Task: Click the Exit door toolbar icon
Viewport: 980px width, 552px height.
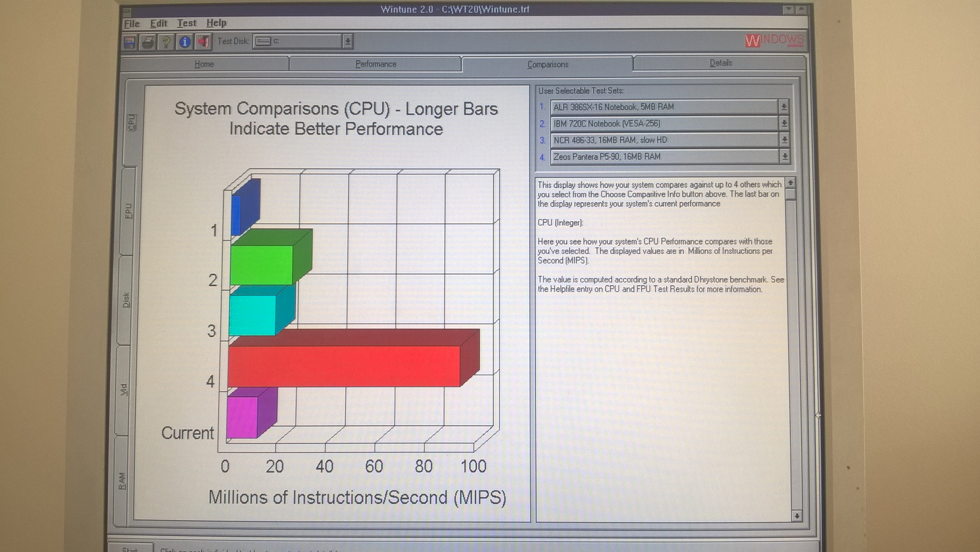Action: point(204,41)
